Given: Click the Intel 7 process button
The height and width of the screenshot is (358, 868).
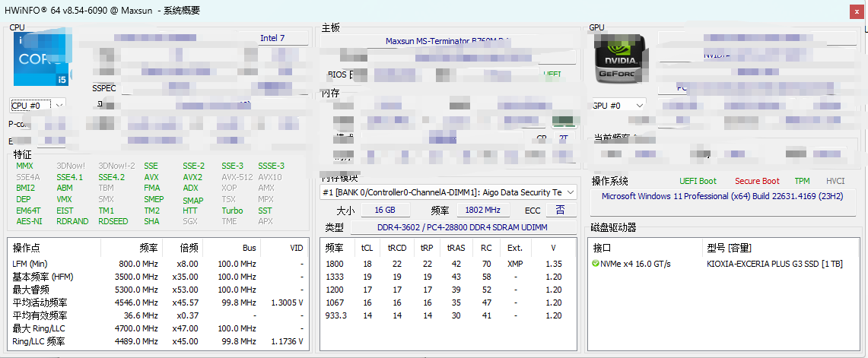Looking at the screenshot, I should pos(272,38).
